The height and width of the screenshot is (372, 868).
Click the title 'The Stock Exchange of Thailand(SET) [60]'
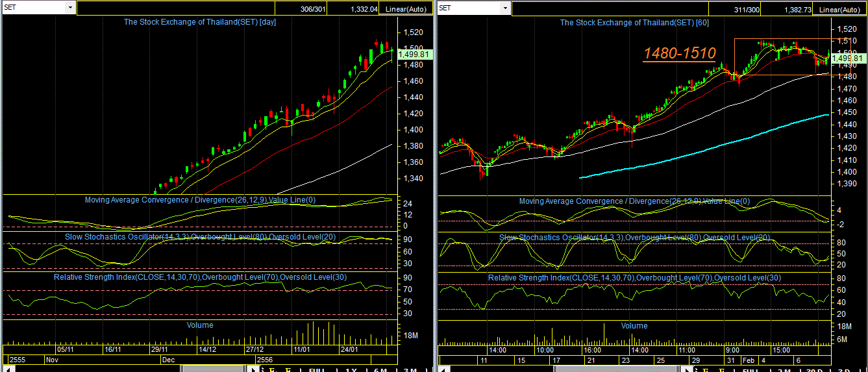click(x=634, y=22)
